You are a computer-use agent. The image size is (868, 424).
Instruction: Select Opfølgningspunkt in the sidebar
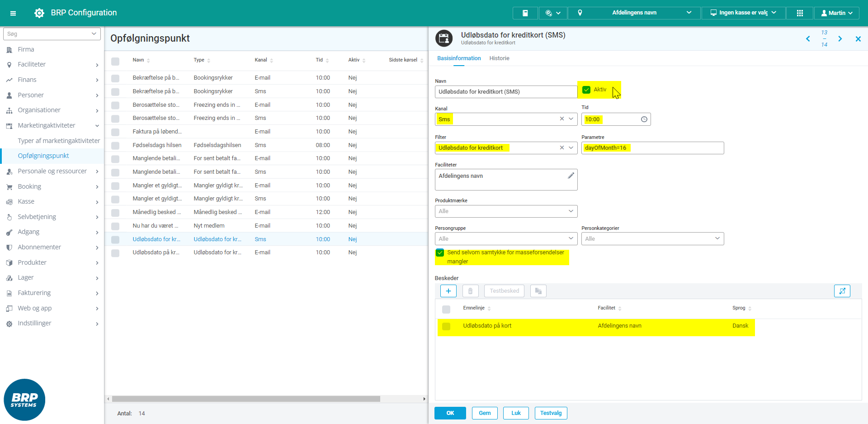click(x=43, y=156)
